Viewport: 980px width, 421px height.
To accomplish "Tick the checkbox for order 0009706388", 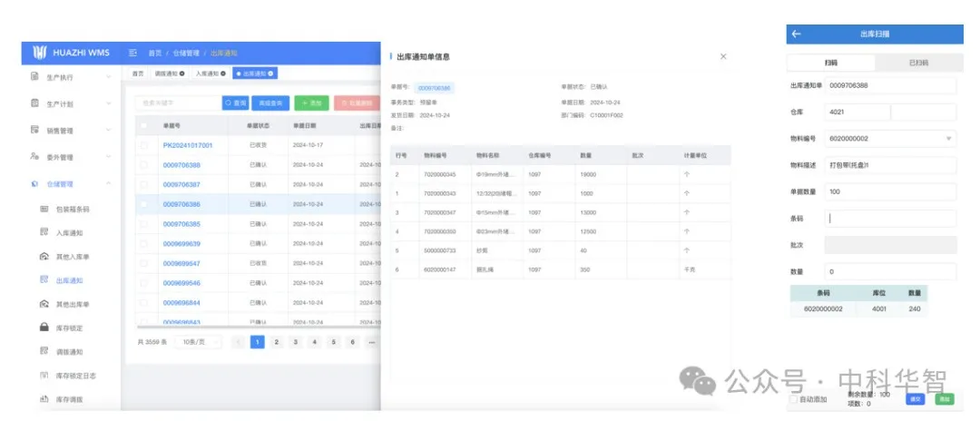I will 143,165.
